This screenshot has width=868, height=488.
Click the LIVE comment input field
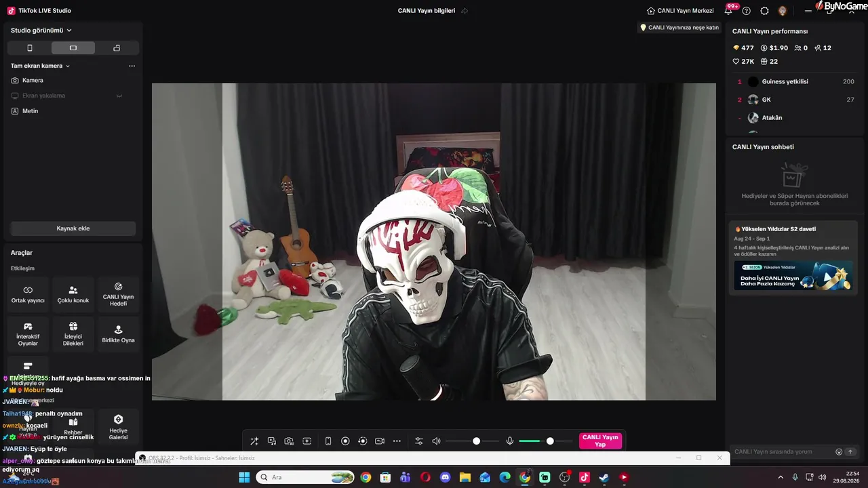[x=782, y=451]
